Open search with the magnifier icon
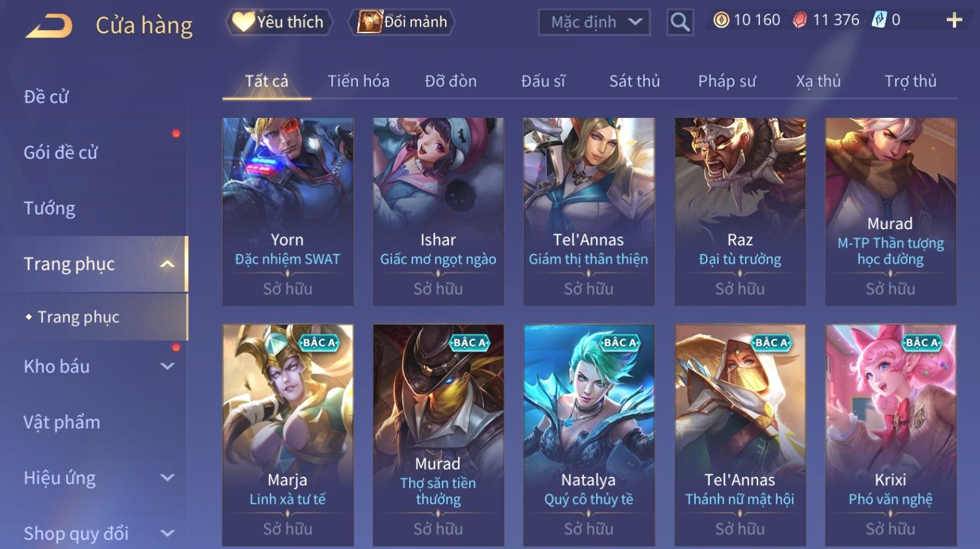 click(680, 22)
